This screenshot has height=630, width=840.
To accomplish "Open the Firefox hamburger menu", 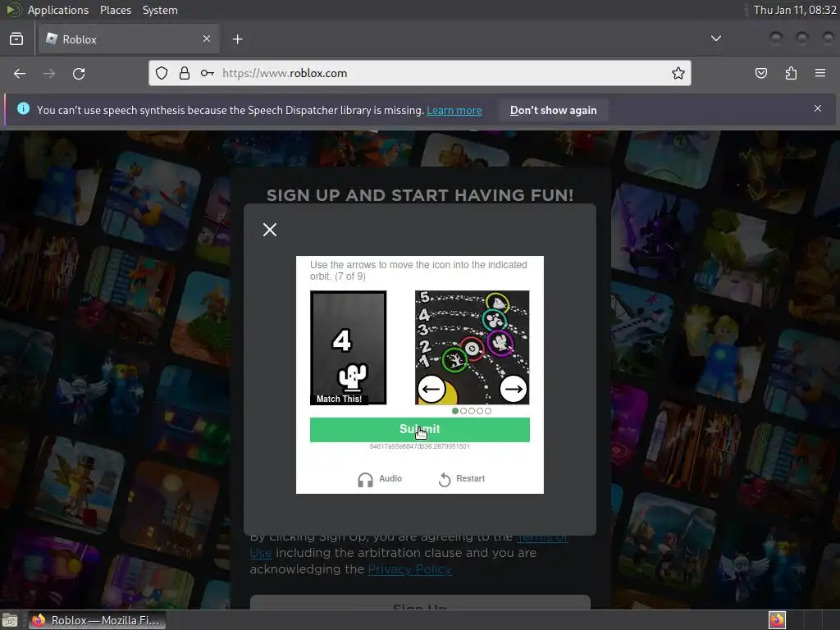I will point(820,73).
